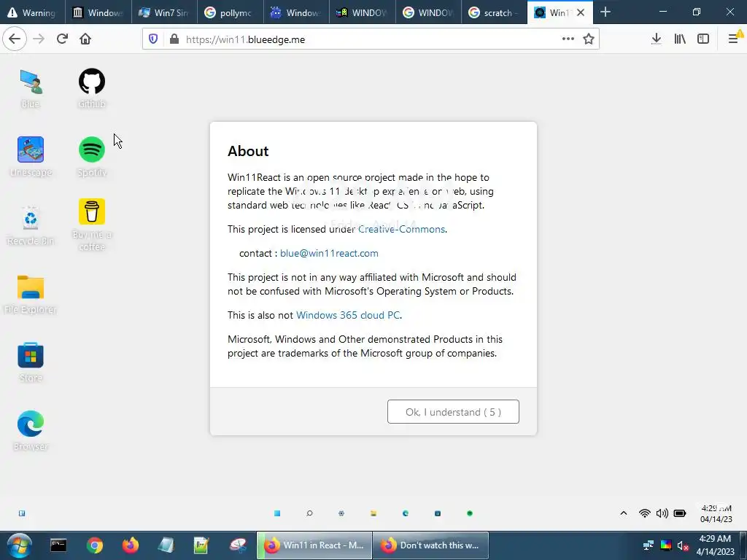
Task: Click the URL address field
Action: tap(369, 39)
